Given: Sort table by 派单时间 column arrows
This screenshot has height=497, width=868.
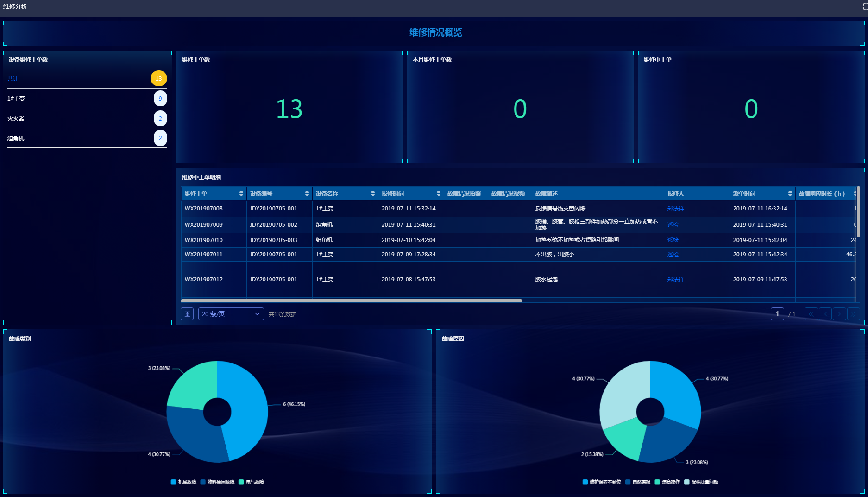Looking at the screenshot, I should point(790,193).
